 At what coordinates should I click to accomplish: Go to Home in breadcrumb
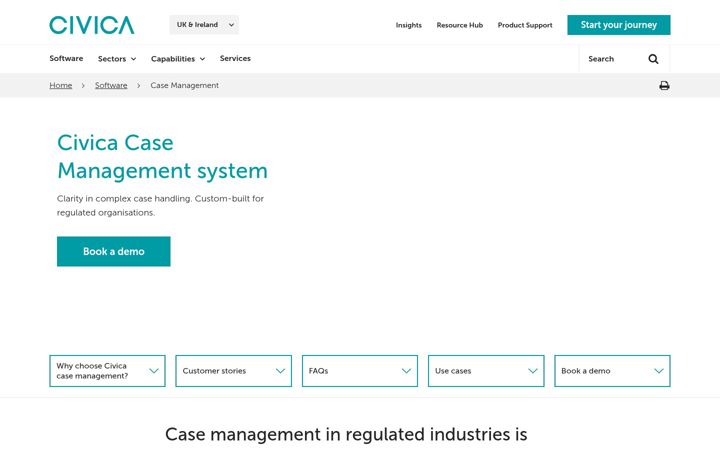click(x=61, y=85)
